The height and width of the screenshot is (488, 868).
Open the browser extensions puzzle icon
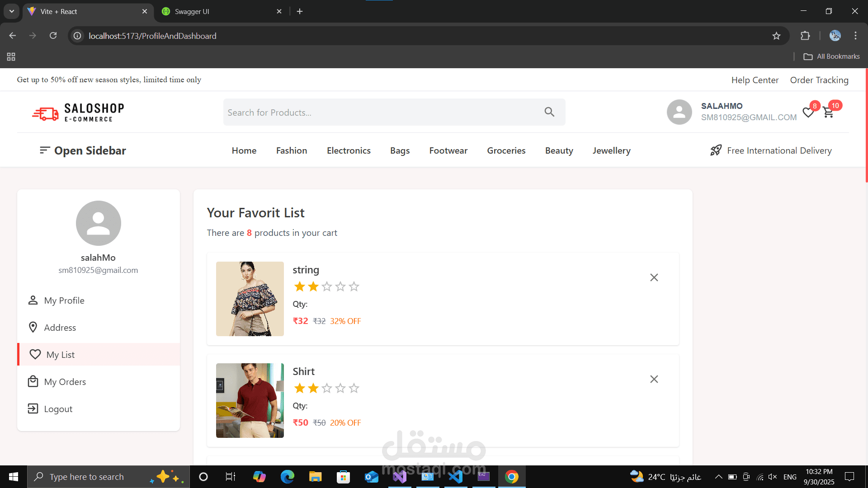(x=805, y=36)
